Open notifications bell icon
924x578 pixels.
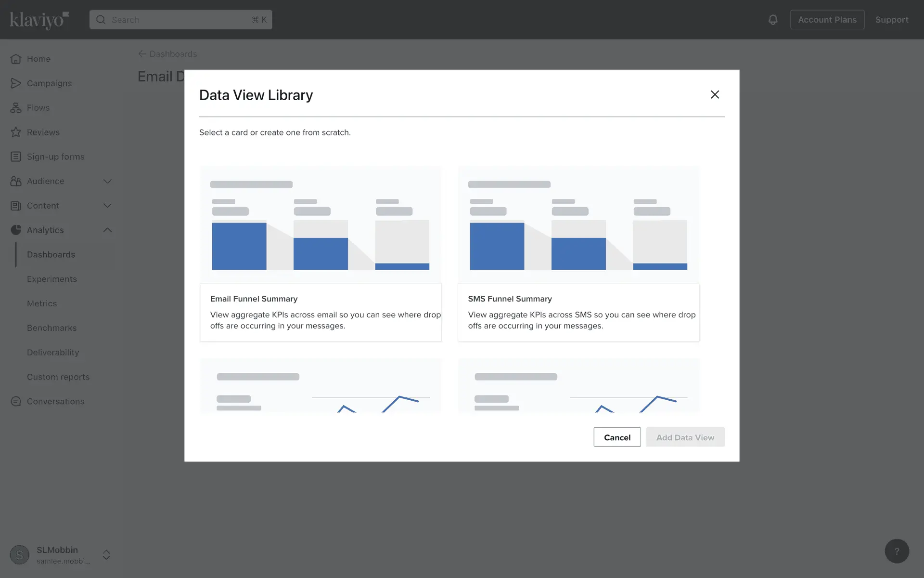pos(773,20)
